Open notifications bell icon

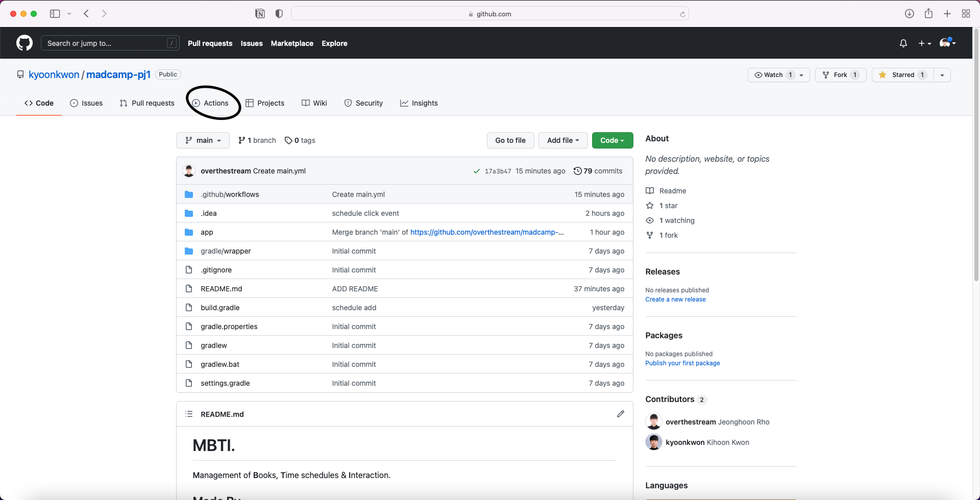click(x=903, y=43)
